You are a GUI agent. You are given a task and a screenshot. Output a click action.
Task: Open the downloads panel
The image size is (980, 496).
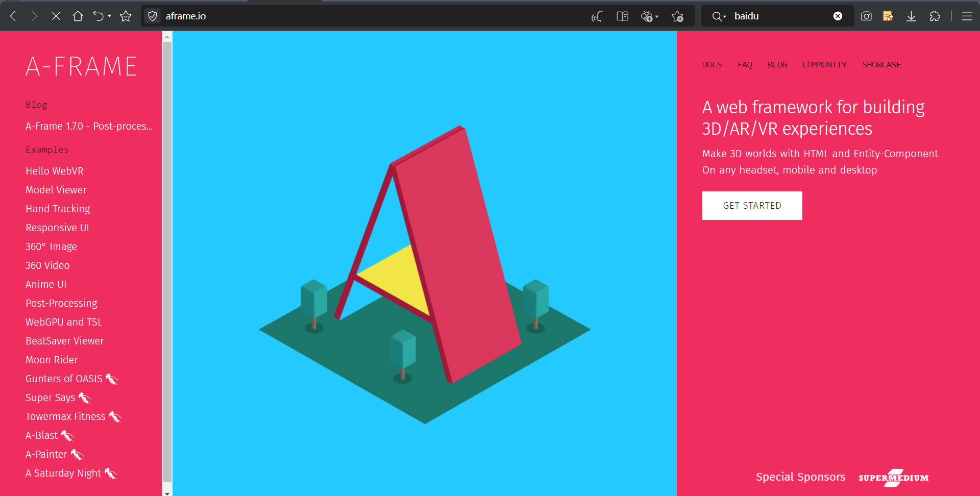[x=911, y=16]
